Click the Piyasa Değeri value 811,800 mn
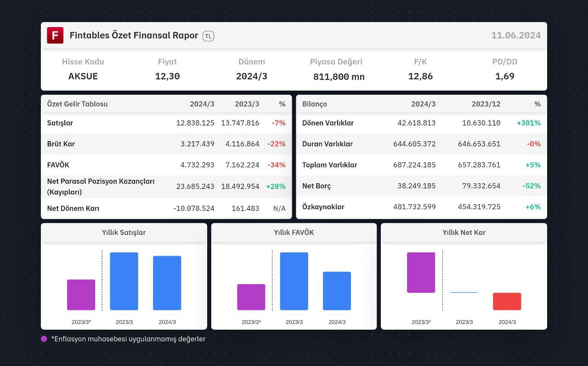588x366 pixels. (x=339, y=77)
